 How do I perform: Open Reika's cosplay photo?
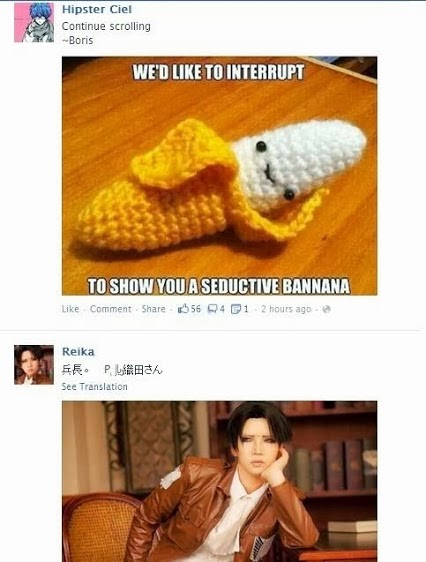click(x=219, y=481)
